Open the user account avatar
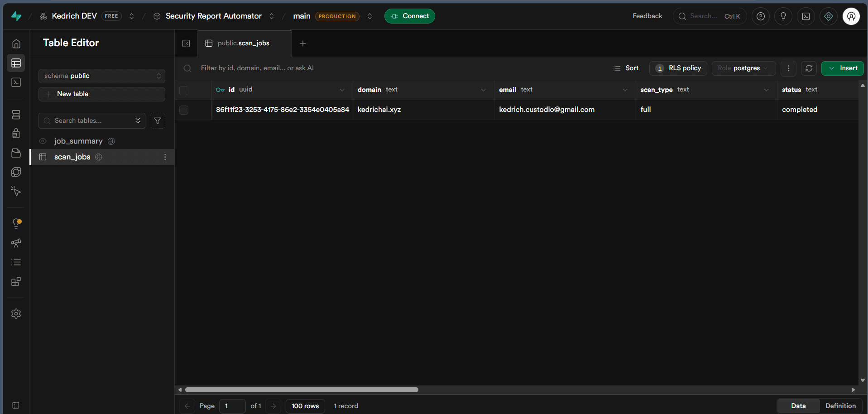868x414 pixels. (851, 16)
